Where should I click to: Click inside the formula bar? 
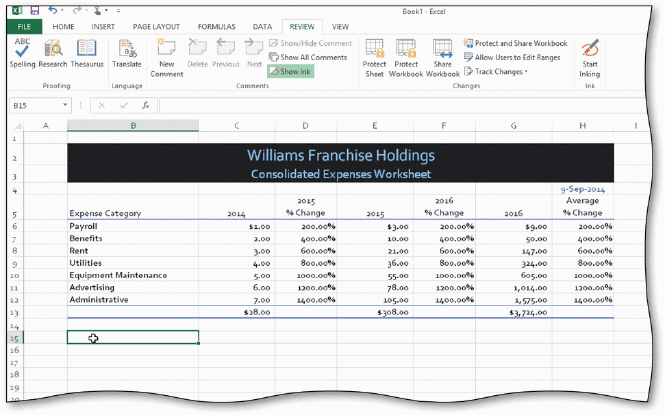tap(403, 106)
